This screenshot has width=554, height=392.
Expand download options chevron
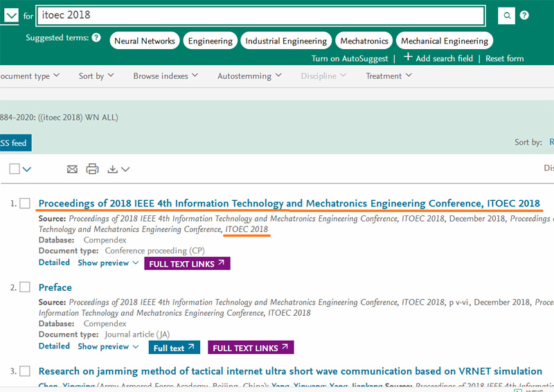(x=125, y=170)
